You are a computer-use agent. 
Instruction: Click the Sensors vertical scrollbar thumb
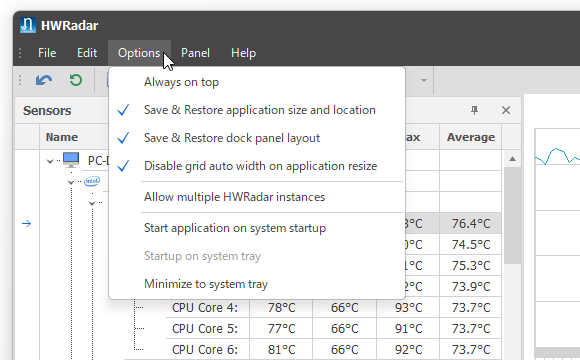click(512, 215)
